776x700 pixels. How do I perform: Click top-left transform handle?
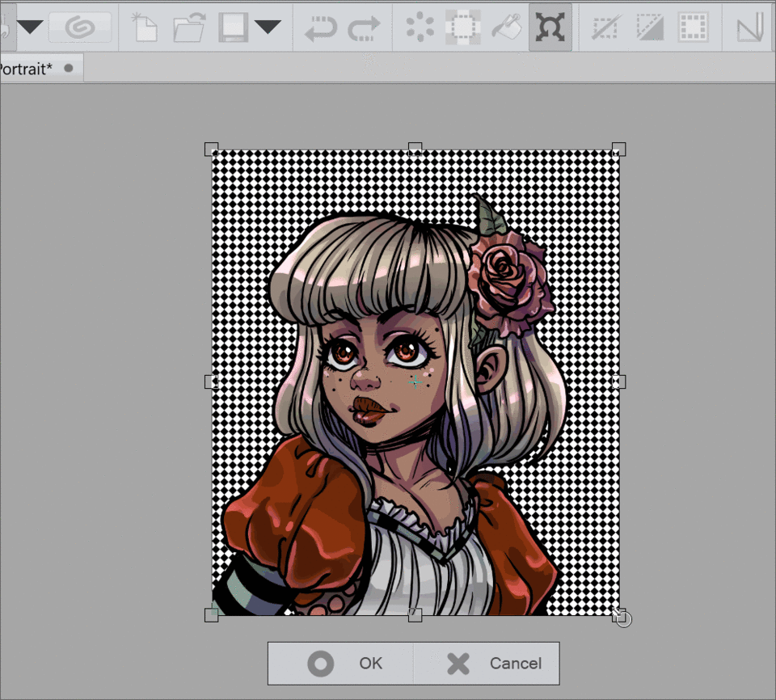pos(211,149)
